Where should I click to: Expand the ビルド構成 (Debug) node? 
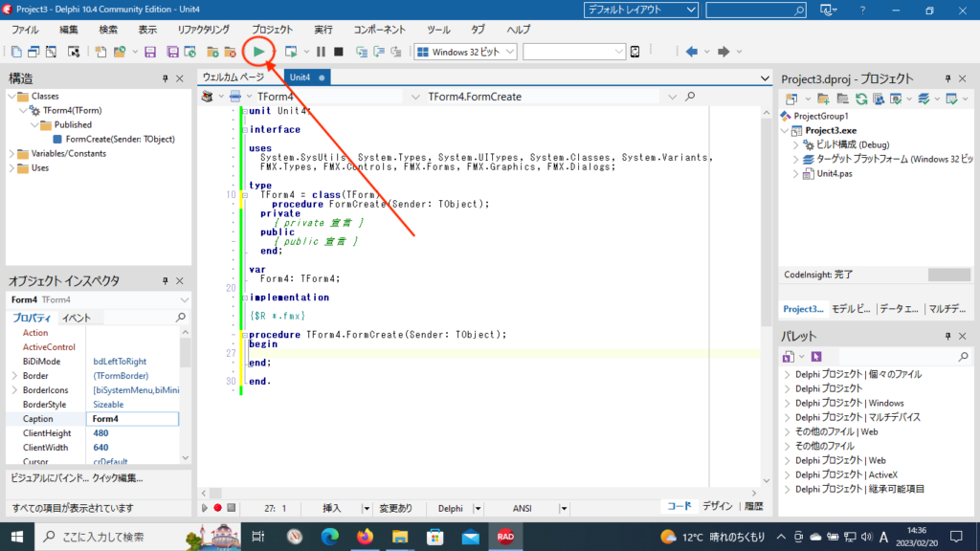[x=796, y=144]
